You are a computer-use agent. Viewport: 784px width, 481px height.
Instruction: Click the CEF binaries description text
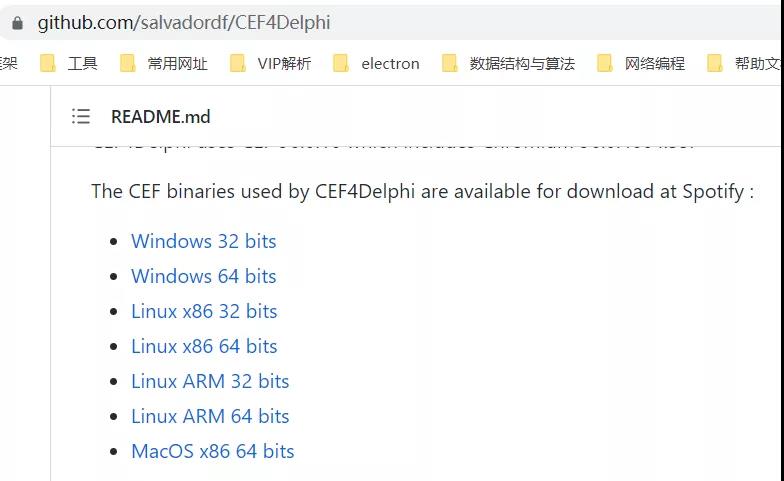pyautogui.click(x=422, y=192)
